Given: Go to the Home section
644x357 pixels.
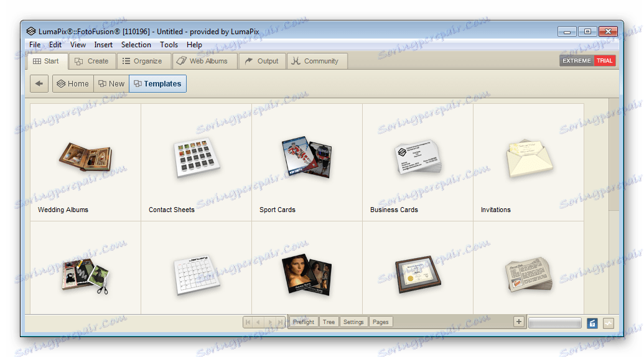Looking at the screenshot, I should pyautogui.click(x=73, y=84).
